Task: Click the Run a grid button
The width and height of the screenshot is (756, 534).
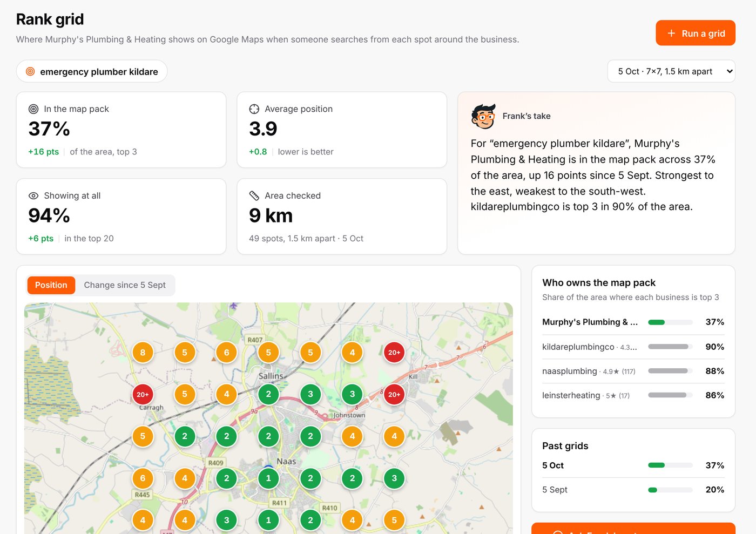Action: click(696, 33)
